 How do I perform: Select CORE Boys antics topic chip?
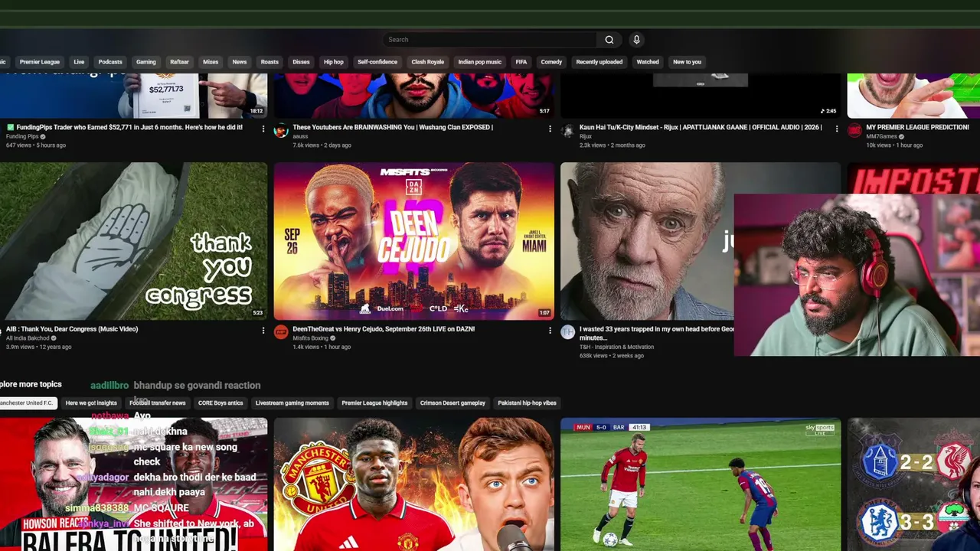[x=220, y=403]
